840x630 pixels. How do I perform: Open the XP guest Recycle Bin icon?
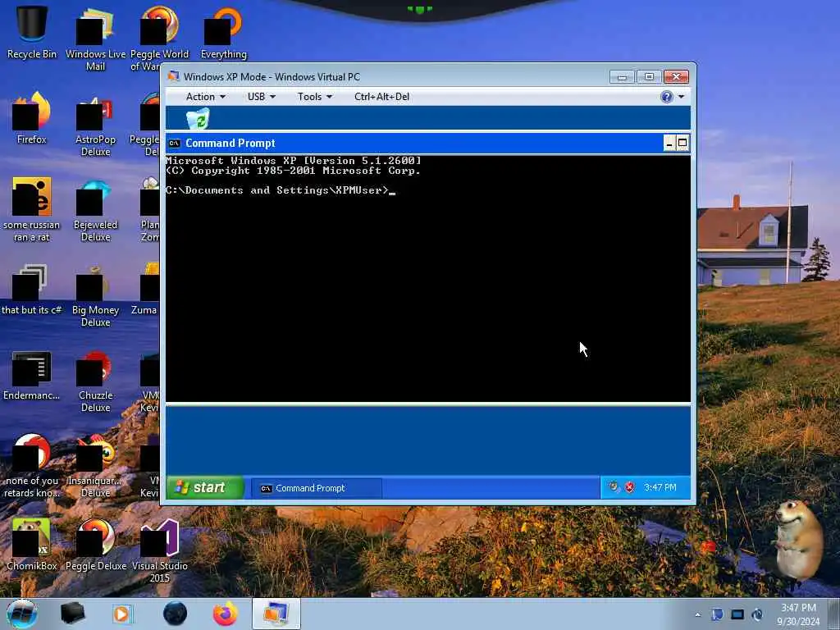click(198, 118)
